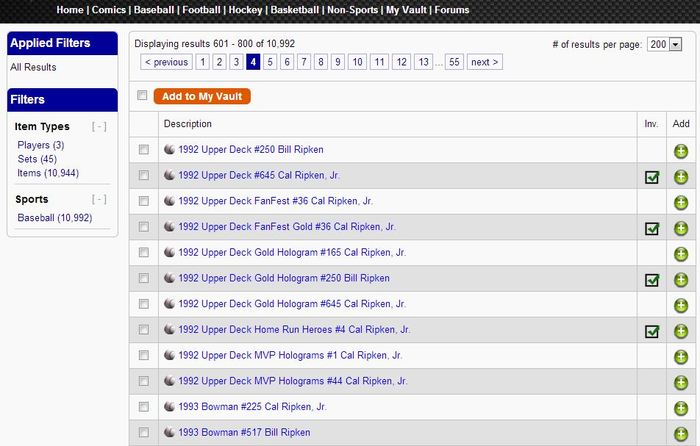Click inventory checkmark for Home Run Heroes #4
The image size is (700, 446).
tap(652, 331)
